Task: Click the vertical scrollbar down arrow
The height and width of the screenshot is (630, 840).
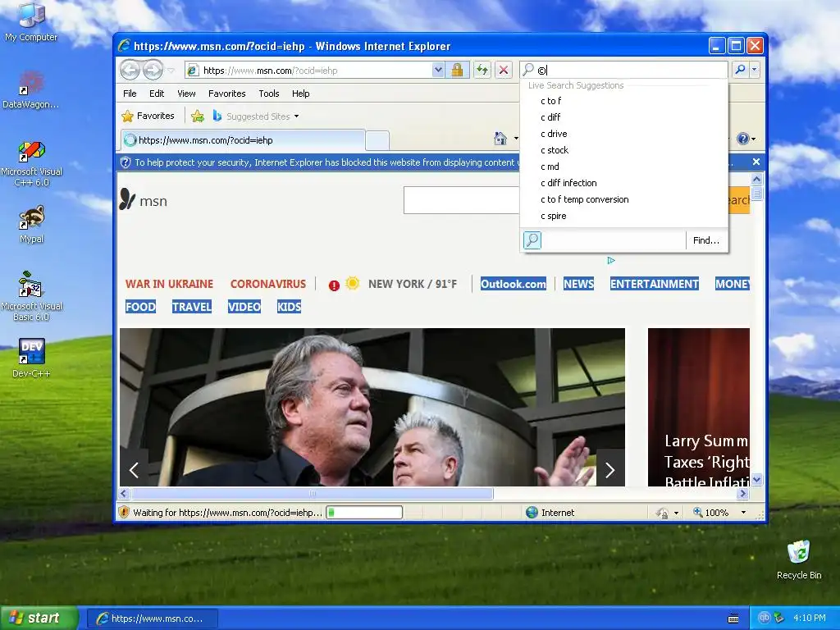Action: tap(756, 479)
